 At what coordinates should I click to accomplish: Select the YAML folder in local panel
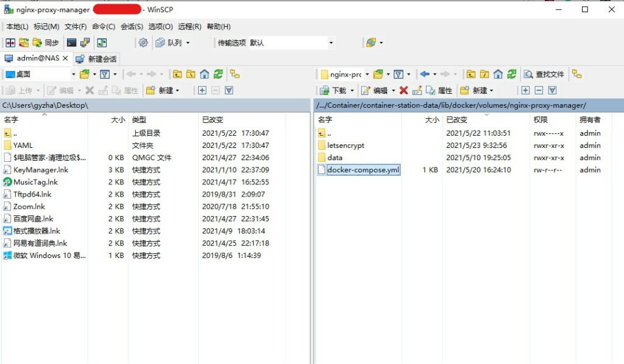[x=23, y=145]
